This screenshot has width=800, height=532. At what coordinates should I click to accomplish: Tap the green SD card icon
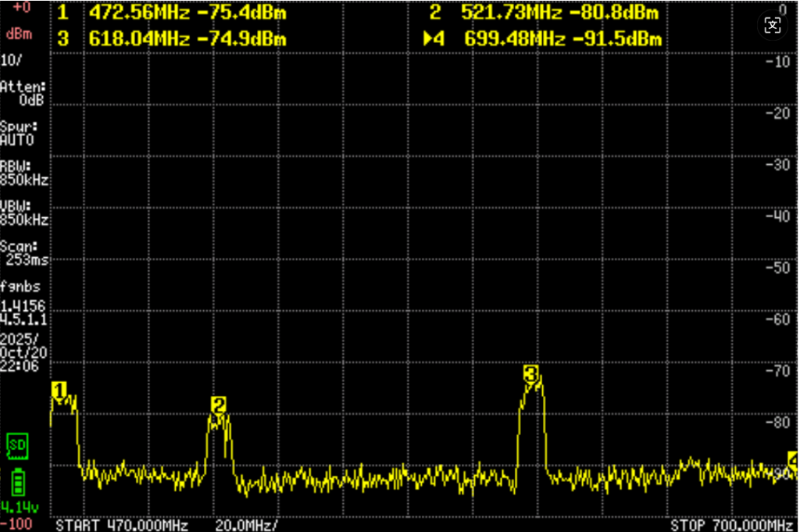[x=17, y=445]
